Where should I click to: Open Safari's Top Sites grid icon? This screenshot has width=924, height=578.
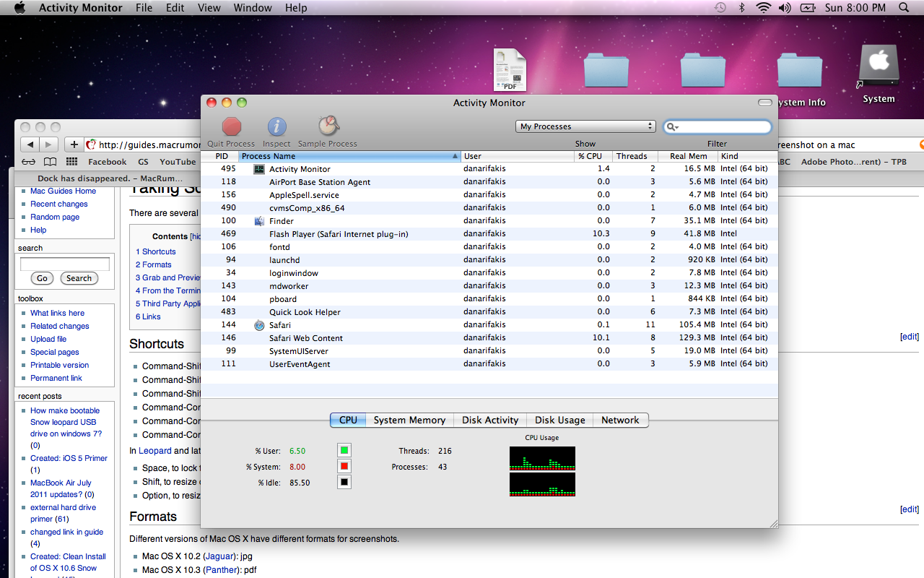[71, 162]
